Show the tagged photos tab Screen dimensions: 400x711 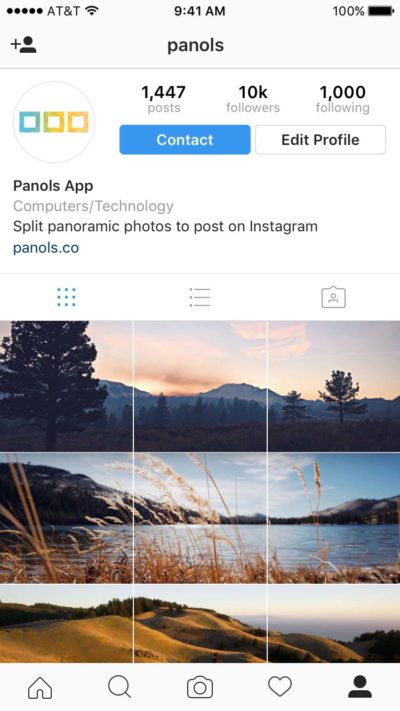[x=333, y=297]
